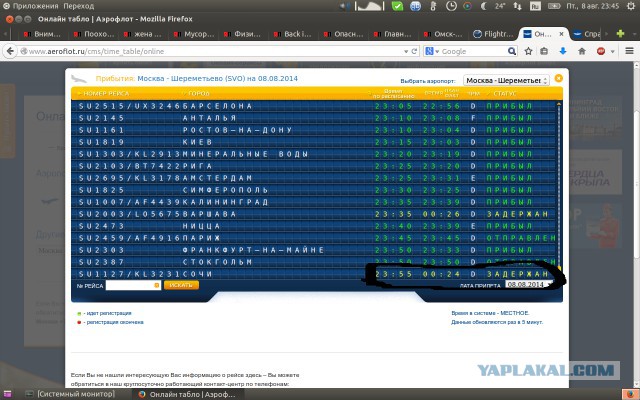Select the SU2303 Франкфурт-на-Майне row

[313, 250]
